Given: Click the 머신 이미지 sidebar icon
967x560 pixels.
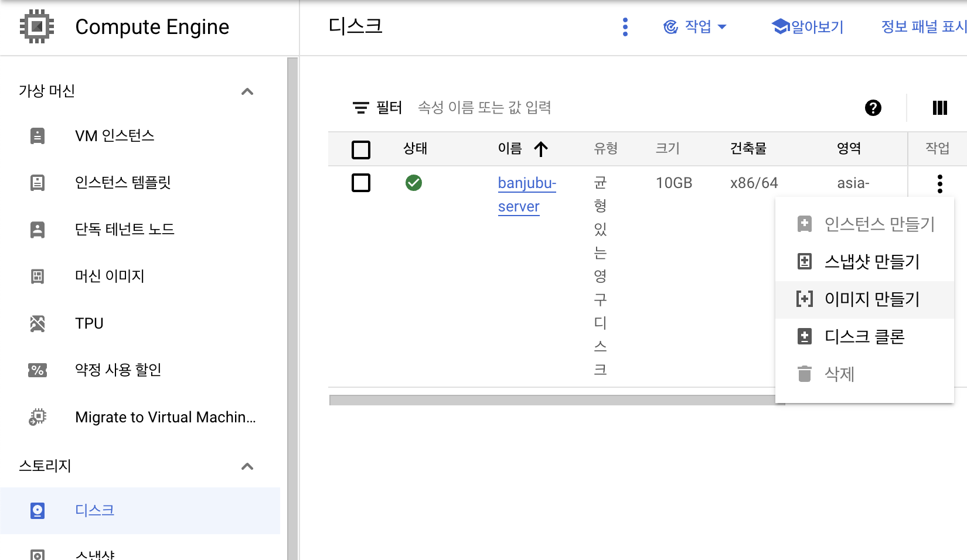Looking at the screenshot, I should (38, 276).
